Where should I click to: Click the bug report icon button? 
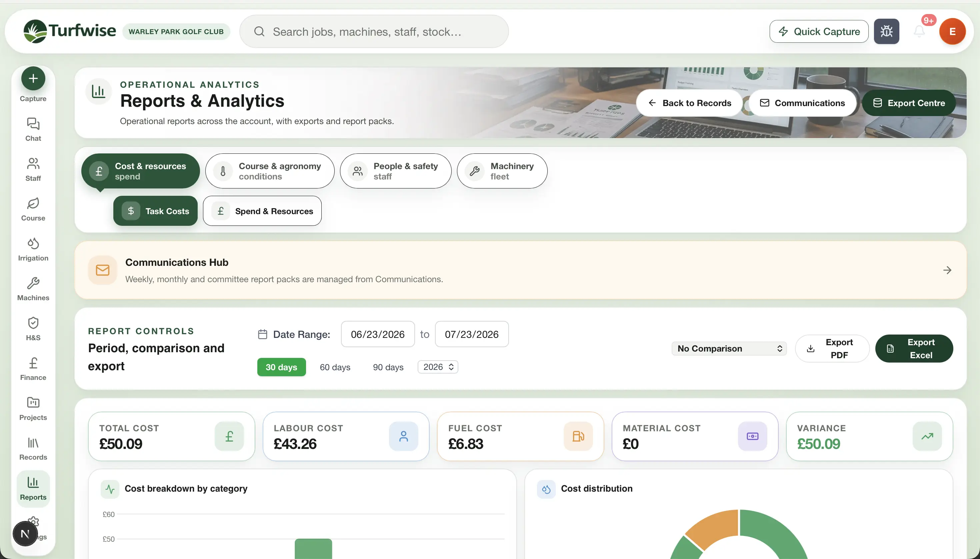(886, 31)
